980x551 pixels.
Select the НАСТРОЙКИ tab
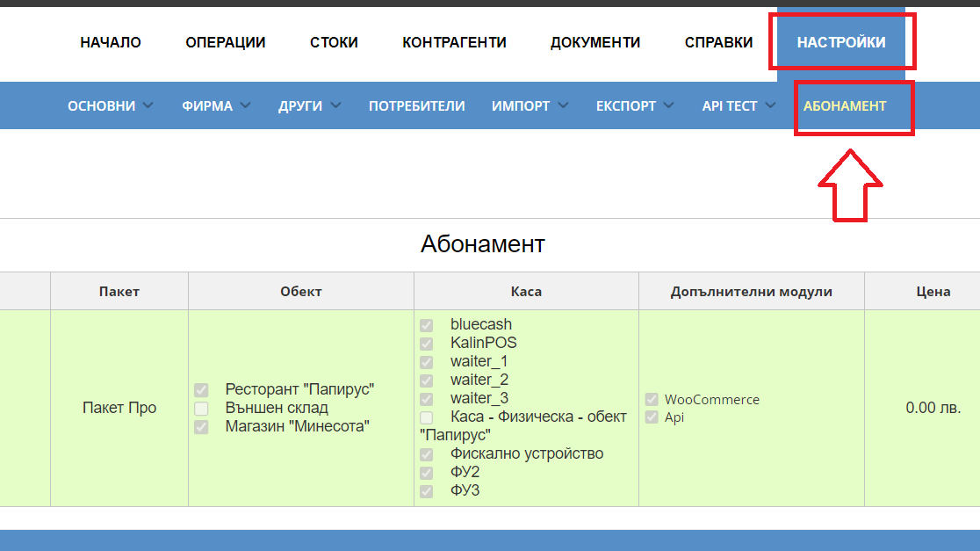[840, 42]
